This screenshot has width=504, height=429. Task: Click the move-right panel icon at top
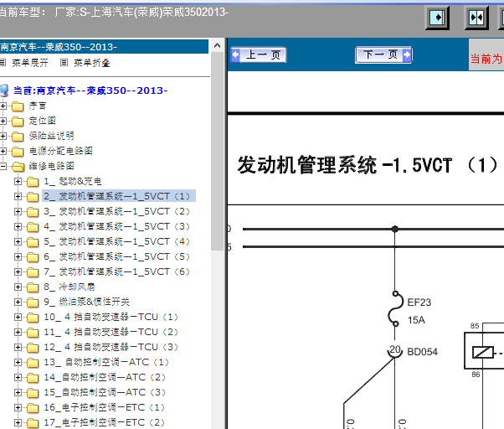[x=437, y=18]
